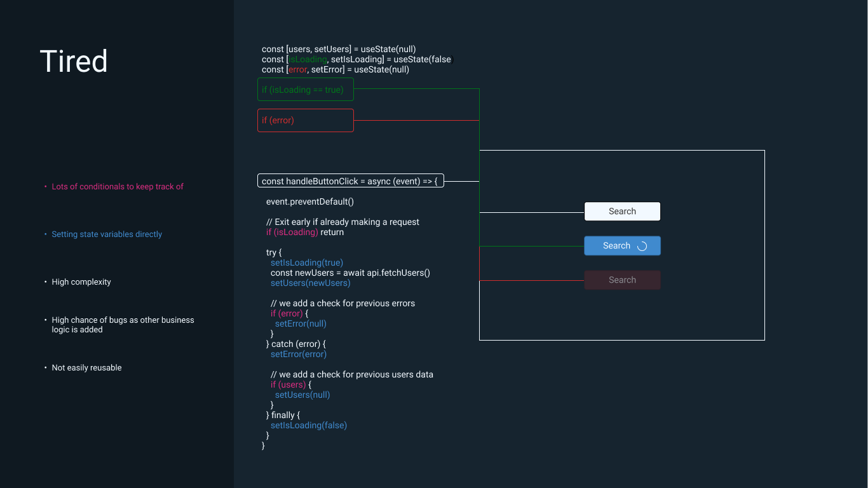Click code line "if (users) {"
The image size is (868, 488).
[291, 384]
